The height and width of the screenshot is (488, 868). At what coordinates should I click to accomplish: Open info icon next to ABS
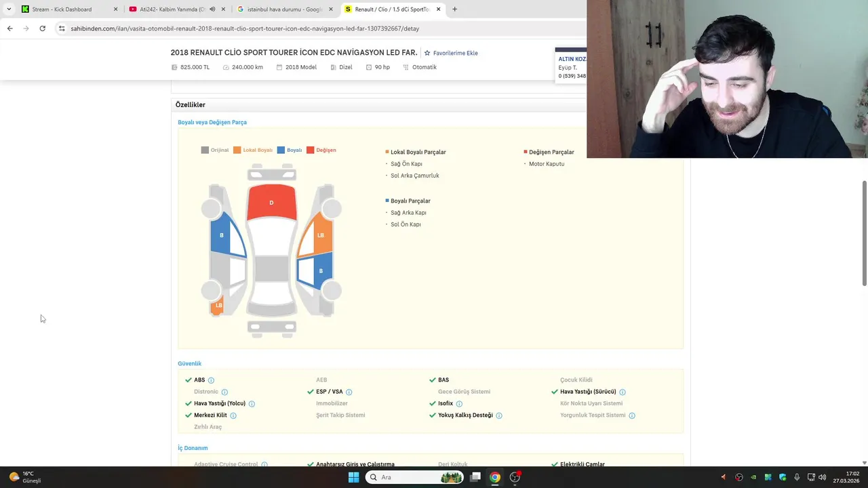tap(211, 380)
